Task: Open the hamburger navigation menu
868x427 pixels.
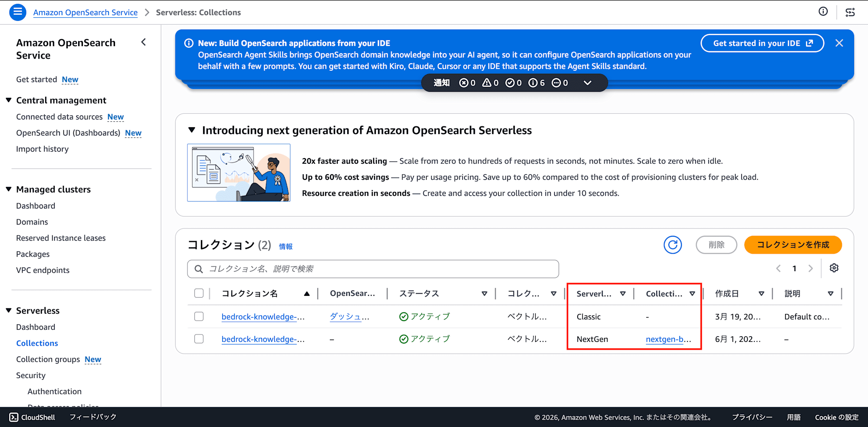Action: (x=18, y=12)
